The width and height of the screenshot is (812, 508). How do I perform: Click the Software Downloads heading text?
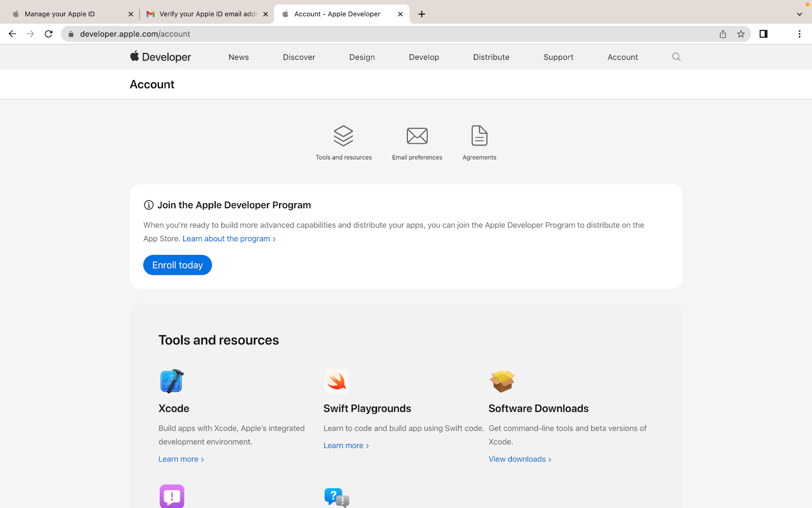538,408
